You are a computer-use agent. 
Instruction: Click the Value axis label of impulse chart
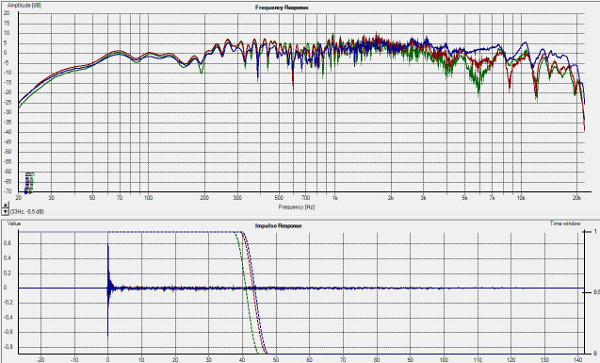pos(14,223)
